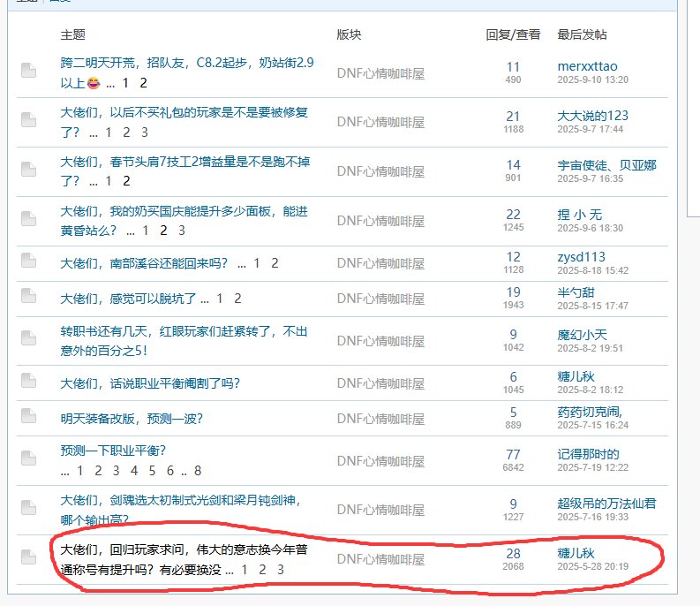Click last post date '2025-5-28 20:19'
The width and height of the screenshot is (700, 606).
pyautogui.click(x=592, y=567)
